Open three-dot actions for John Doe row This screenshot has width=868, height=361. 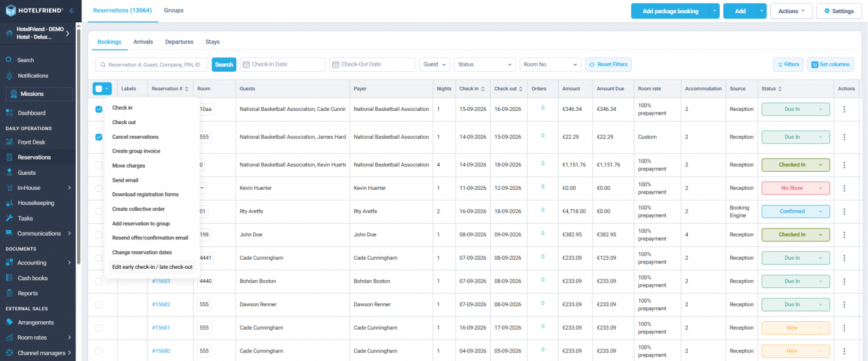coord(844,234)
